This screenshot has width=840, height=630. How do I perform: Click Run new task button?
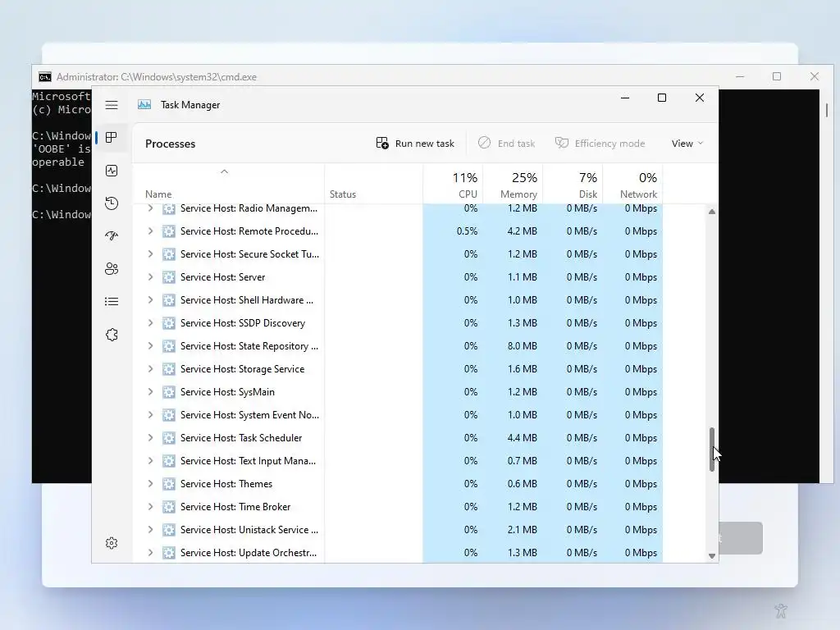[415, 144]
